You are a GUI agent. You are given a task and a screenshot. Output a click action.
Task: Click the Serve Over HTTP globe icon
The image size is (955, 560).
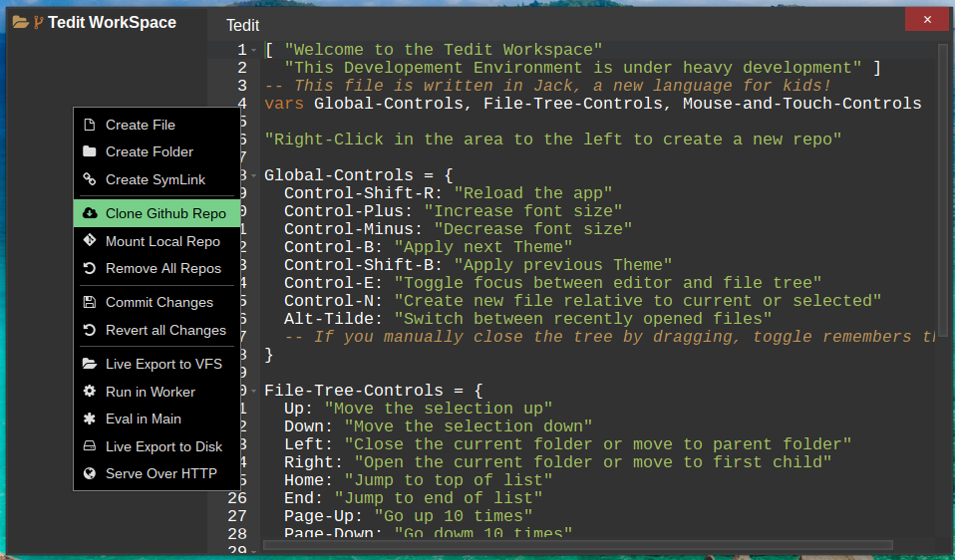(90, 473)
